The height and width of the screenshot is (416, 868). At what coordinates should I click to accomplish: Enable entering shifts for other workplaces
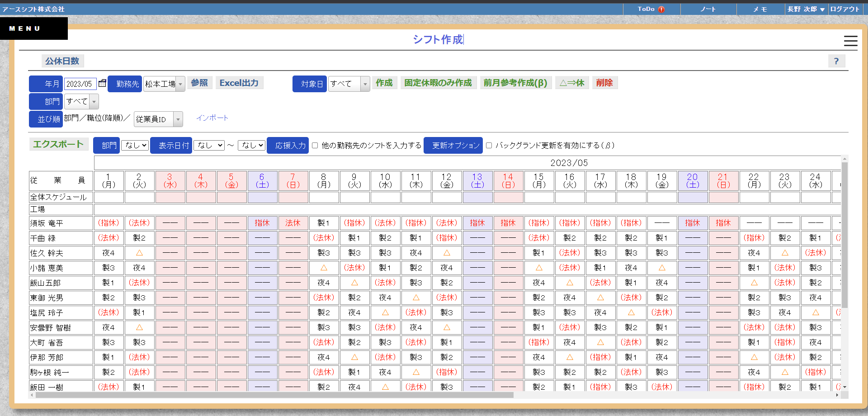point(315,145)
